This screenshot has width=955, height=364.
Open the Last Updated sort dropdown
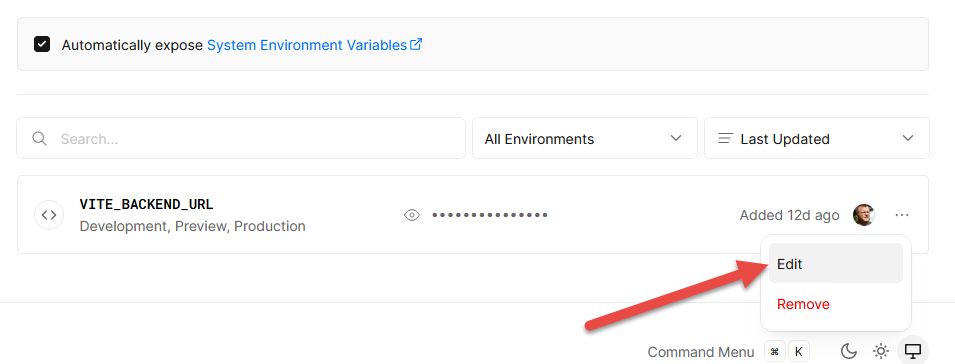817,138
